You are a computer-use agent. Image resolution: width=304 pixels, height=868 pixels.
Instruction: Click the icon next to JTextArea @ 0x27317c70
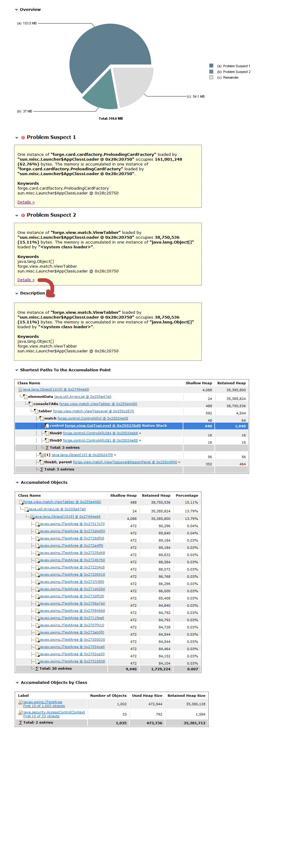click(37, 524)
